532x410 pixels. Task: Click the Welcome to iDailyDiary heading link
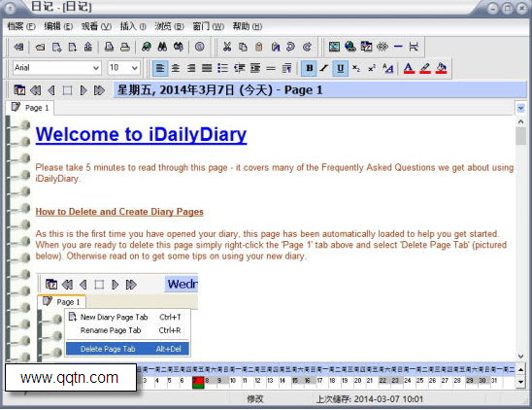141,134
